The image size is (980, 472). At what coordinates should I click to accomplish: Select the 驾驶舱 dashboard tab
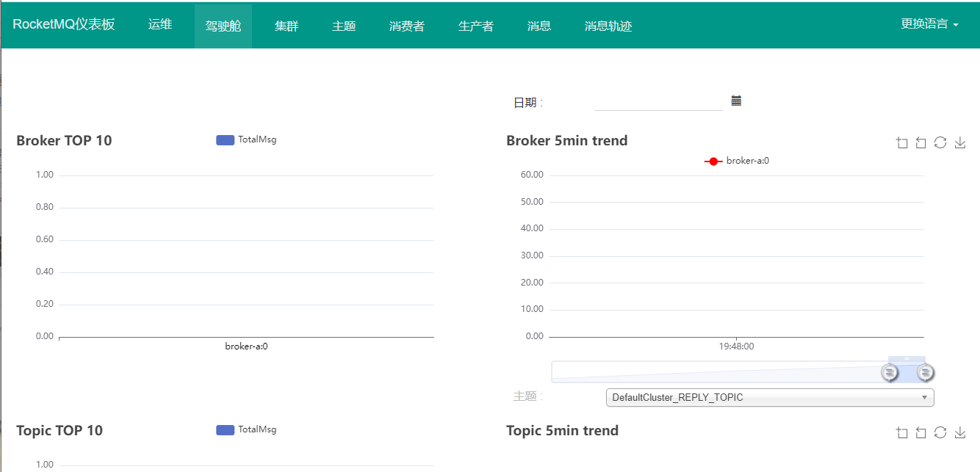click(223, 26)
